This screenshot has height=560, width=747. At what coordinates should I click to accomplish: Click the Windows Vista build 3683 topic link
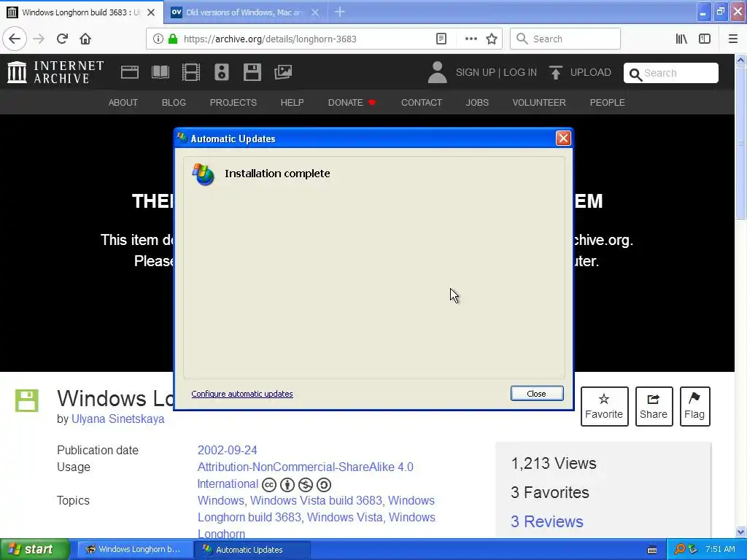317,500
